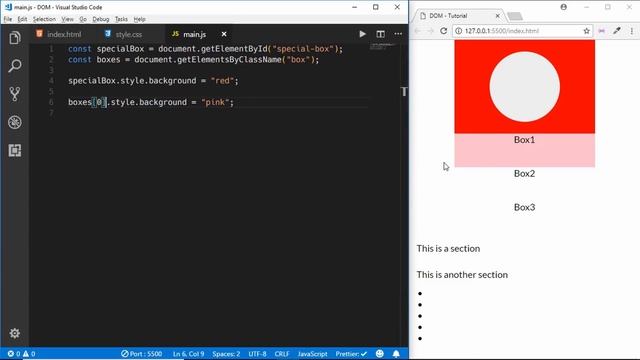Go back in Chrome

tap(417, 31)
